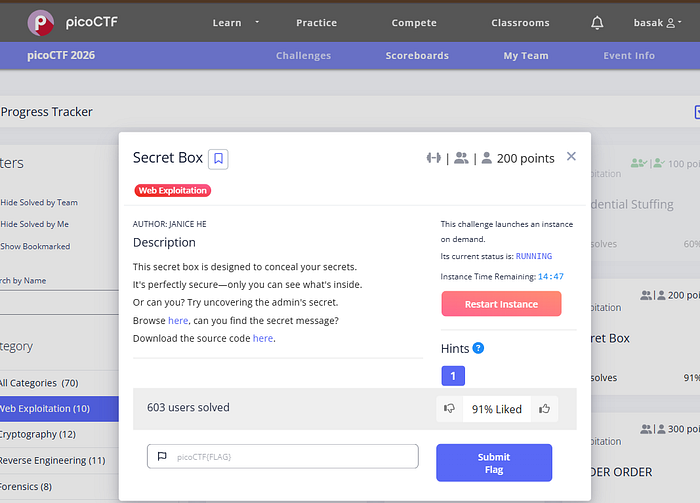
Task: Click the picoCTF 2026 event title
Action: click(x=61, y=55)
